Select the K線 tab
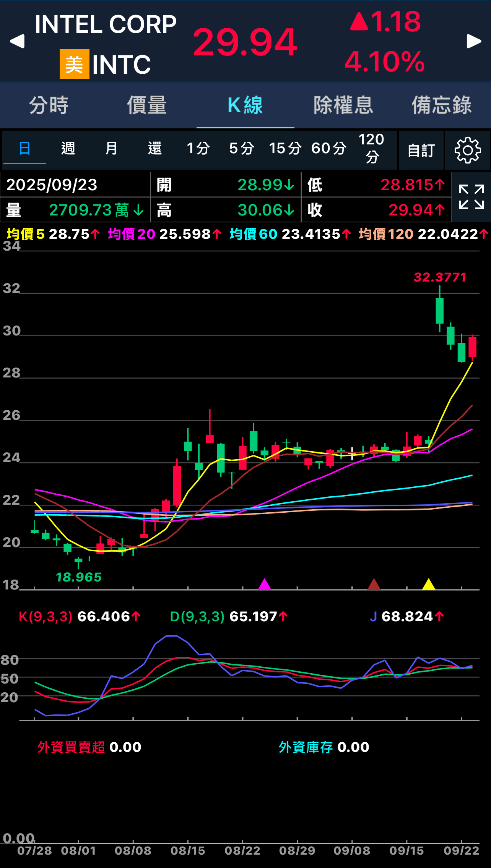Image resolution: width=491 pixels, height=868 pixels. [245, 105]
